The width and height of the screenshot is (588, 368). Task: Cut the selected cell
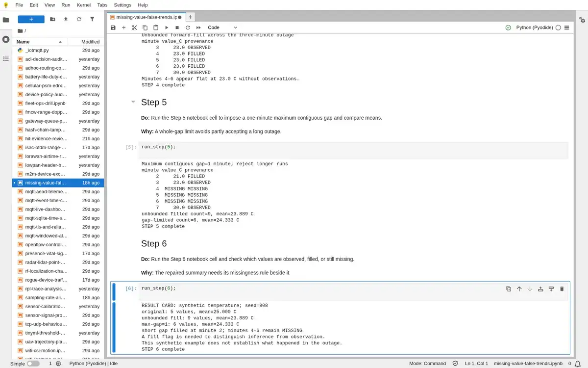pos(134,27)
